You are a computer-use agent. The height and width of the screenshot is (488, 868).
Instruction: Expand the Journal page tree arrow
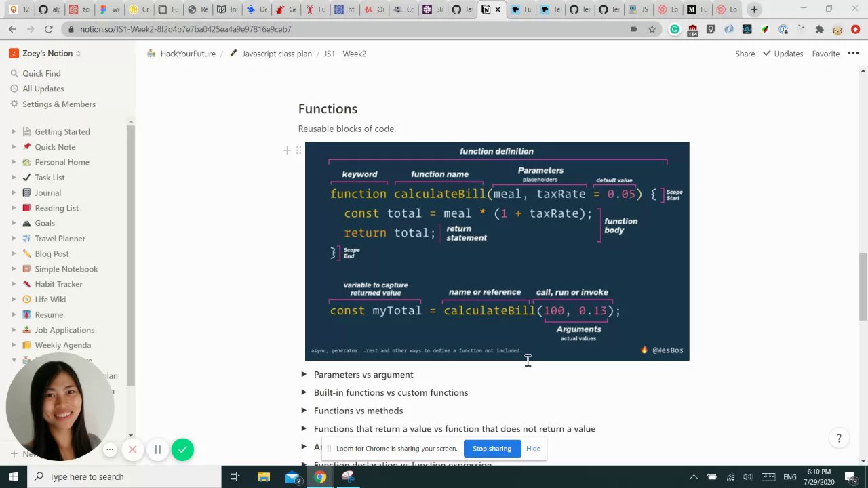click(14, 192)
